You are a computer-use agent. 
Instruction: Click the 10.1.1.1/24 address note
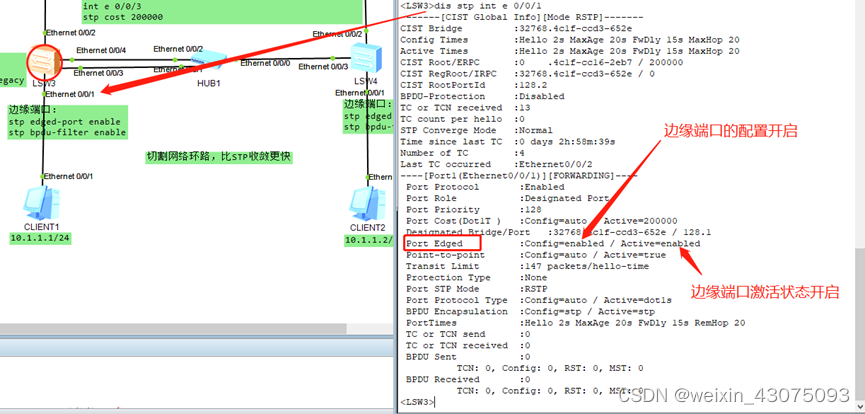41,238
